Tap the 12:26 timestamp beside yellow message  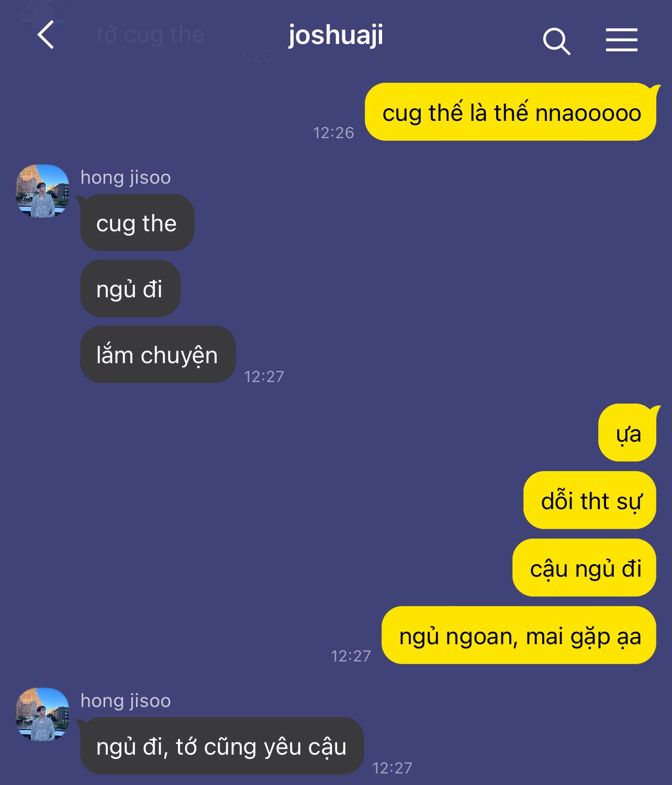[333, 133]
